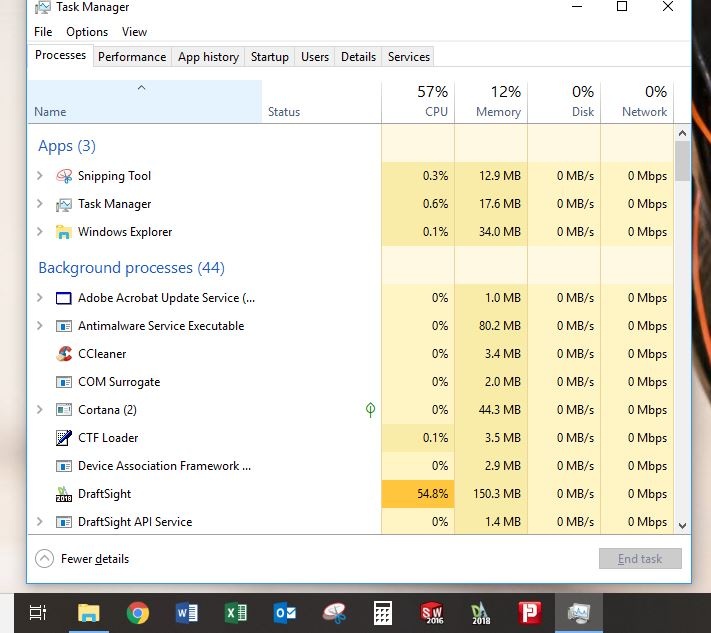The width and height of the screenshot is (711, 633).
Task: Click the Apps (3) group heading
Action: 67,146
